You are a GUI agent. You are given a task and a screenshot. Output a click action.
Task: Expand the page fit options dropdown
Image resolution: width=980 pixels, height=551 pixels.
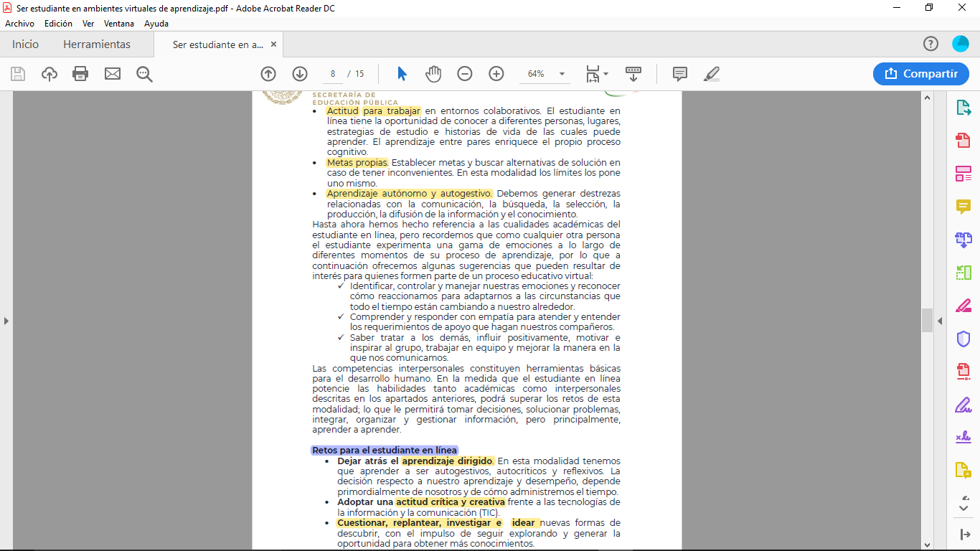click(x=597, y=74)
